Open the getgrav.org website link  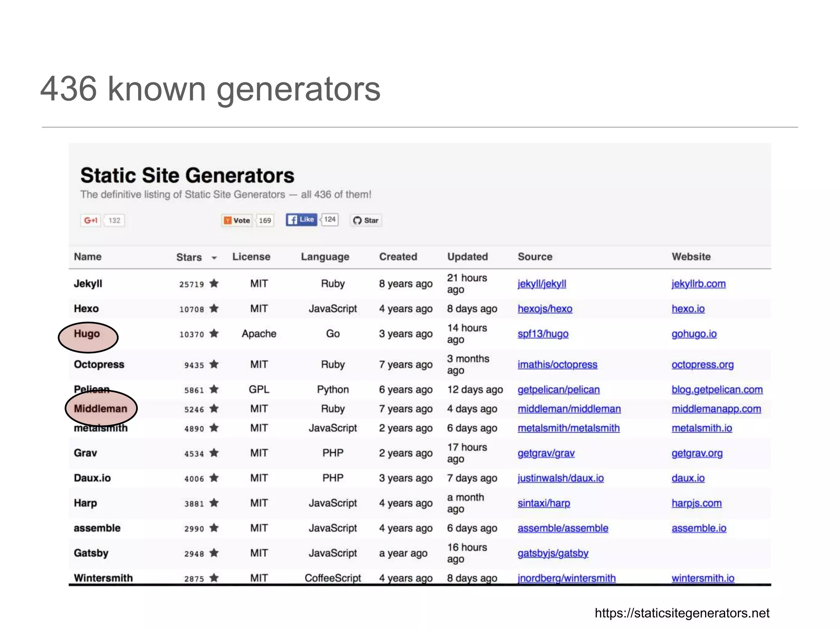tap(697, 453)
